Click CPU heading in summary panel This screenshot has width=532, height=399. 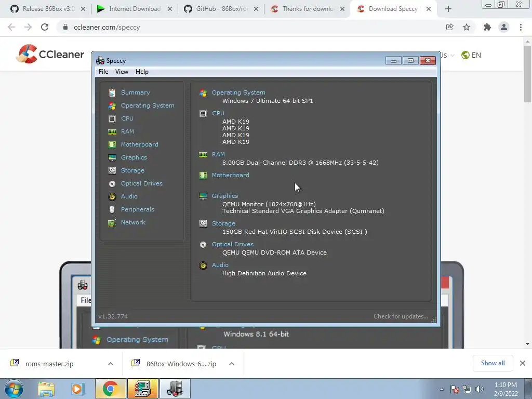tap(218, 113)
